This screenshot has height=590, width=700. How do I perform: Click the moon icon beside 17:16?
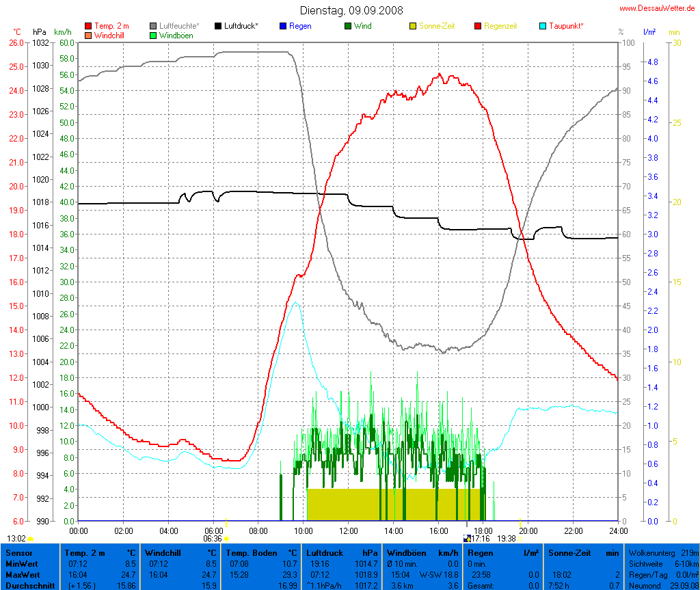[467, 539]
